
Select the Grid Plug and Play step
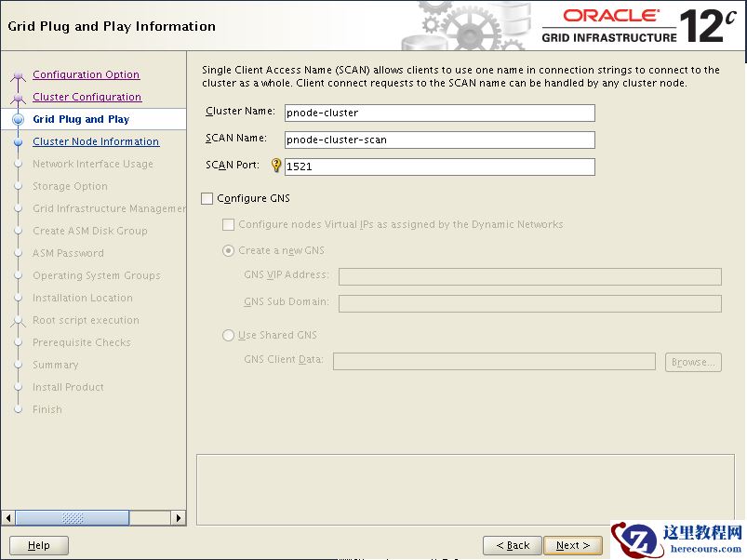(x=81, y=119)
